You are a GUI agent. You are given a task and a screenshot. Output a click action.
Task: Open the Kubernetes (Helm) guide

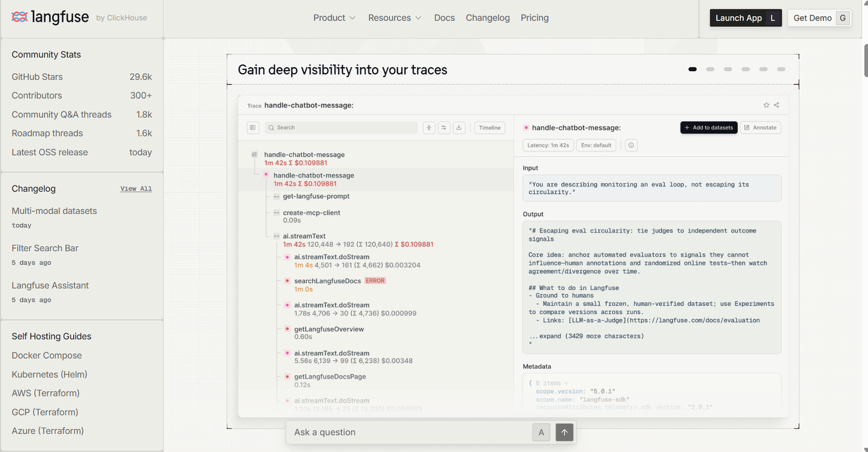pos(50,374)
